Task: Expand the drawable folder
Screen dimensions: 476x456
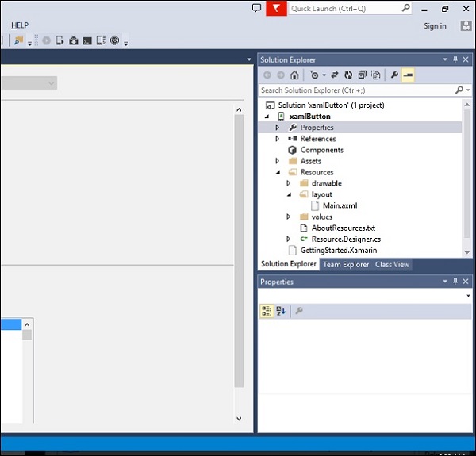Action: click(x=289, y=183)
